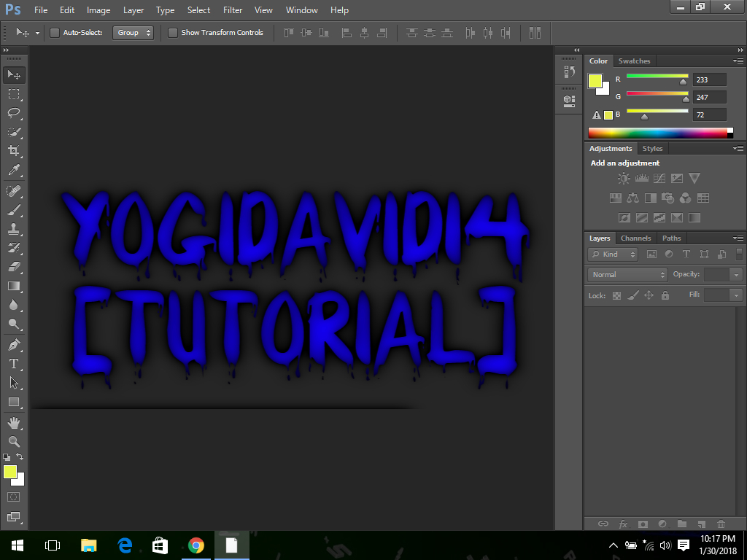
Task: Open Google Chrome from the taskbar
Action: click(x=196, y=545)
